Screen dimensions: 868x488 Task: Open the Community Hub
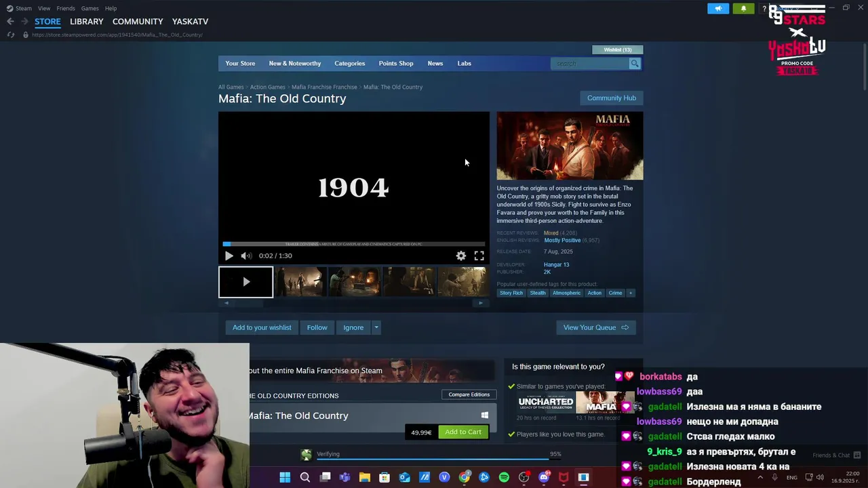tap(612, 98)
